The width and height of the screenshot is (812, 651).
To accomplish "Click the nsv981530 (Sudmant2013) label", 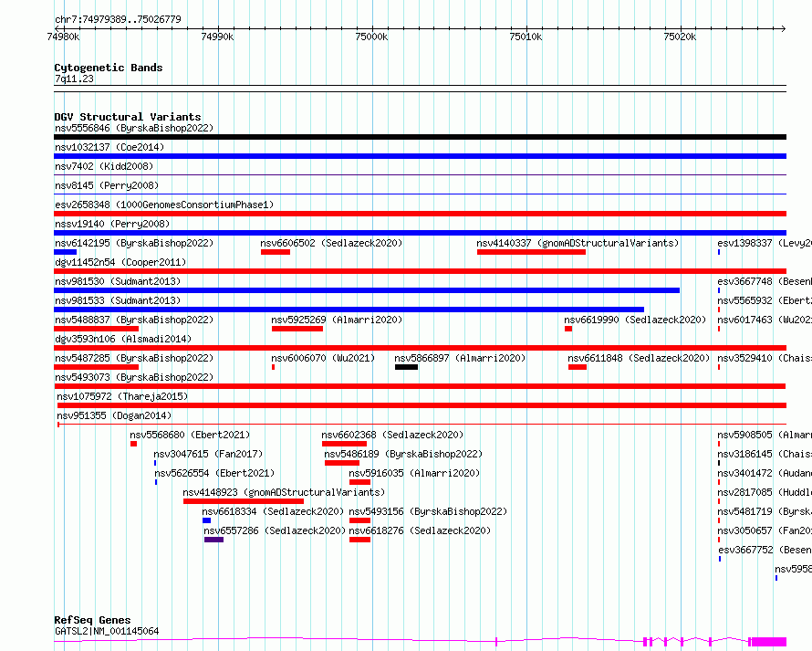I will [118, 281].
